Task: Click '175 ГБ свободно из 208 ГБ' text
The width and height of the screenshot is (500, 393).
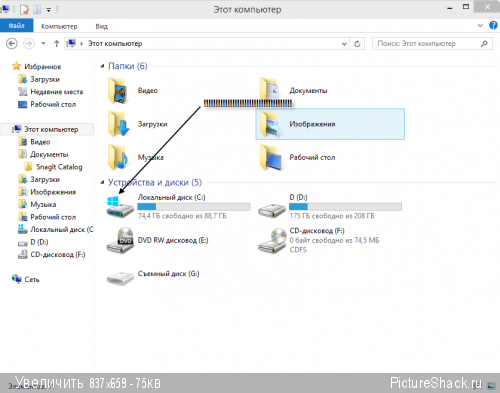Action: [332, 216]
